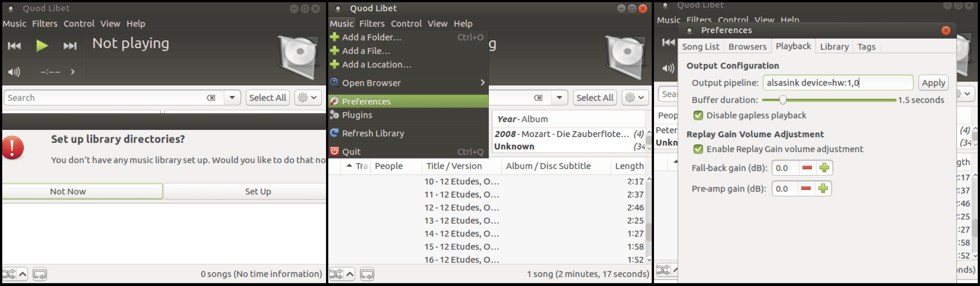
Task: Toggle Enable Replay Gain volume adjustment
Action: (x=698, y=149)
